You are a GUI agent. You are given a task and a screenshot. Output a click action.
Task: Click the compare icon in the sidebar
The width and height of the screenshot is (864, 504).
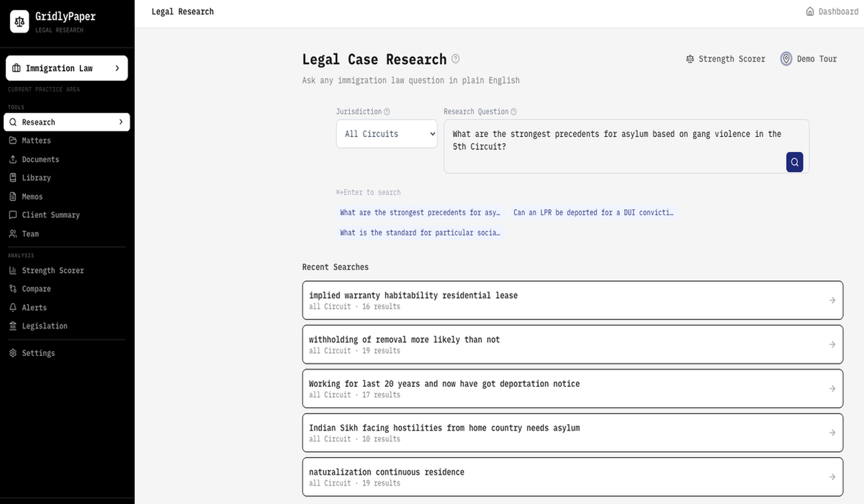[13, 289]
